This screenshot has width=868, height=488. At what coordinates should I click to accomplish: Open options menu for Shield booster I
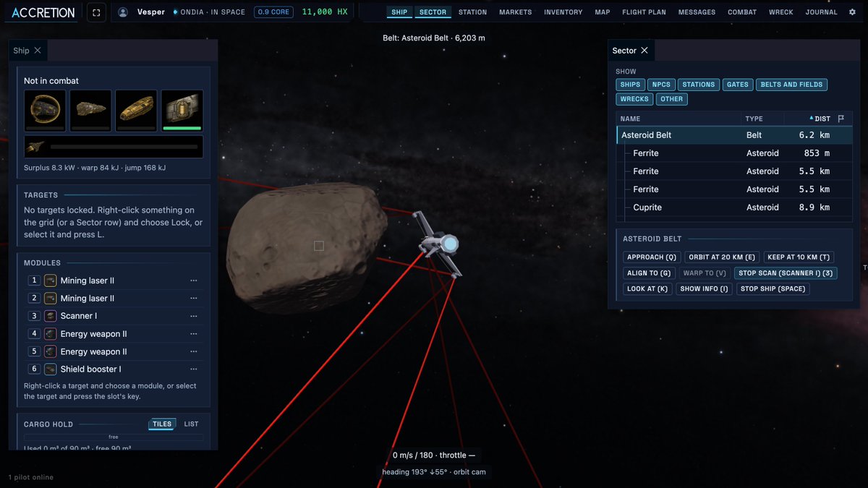[194, 369]
